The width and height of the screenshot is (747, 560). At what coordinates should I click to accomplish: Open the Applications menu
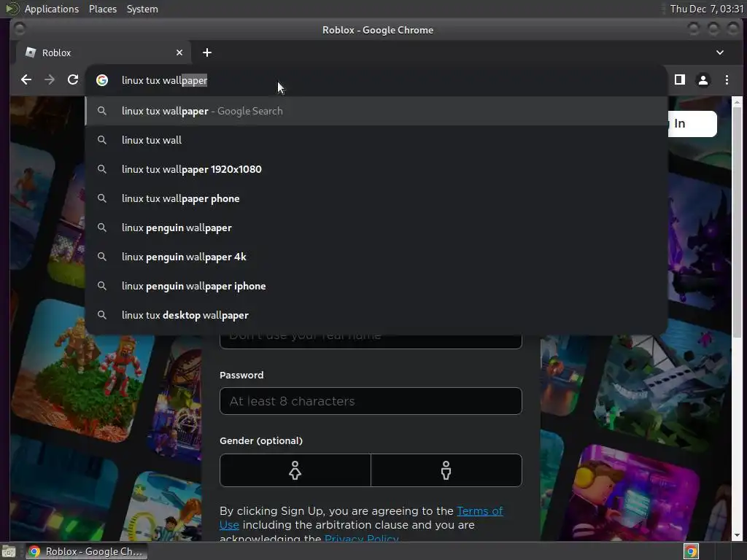52,9
